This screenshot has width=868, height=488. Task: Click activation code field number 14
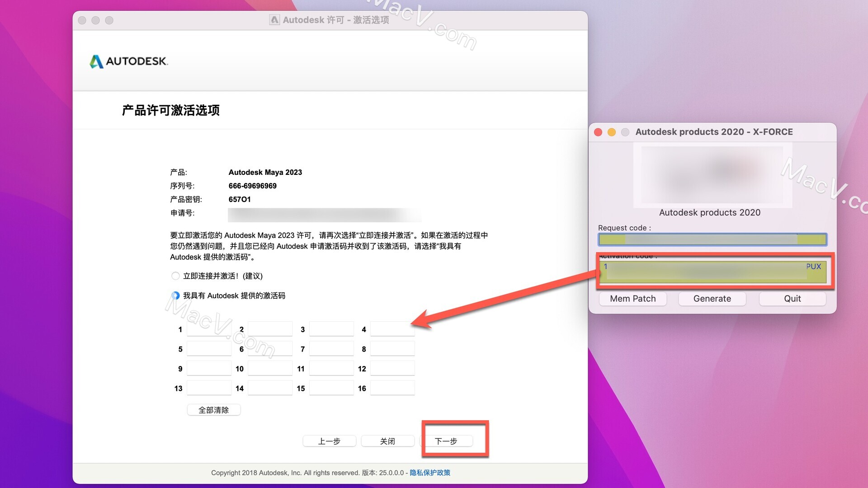[270, 388]
